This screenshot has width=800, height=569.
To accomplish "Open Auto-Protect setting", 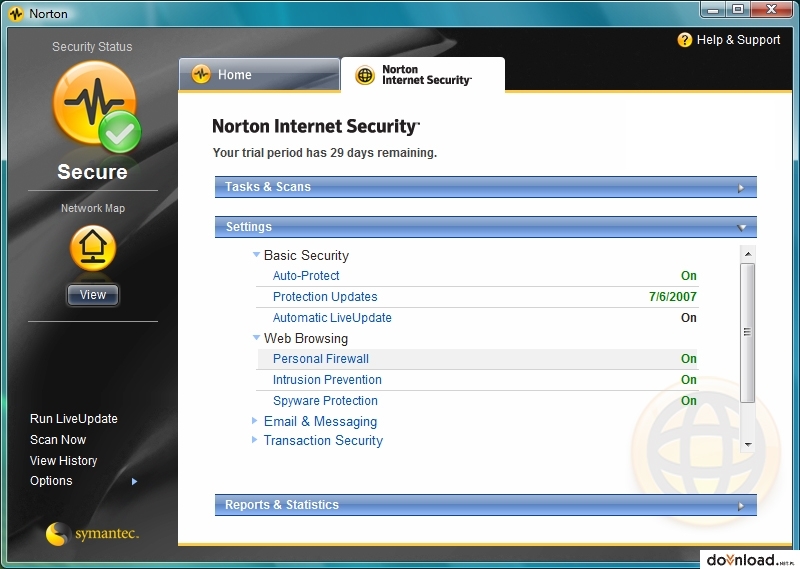I will [x=306, y=276].
